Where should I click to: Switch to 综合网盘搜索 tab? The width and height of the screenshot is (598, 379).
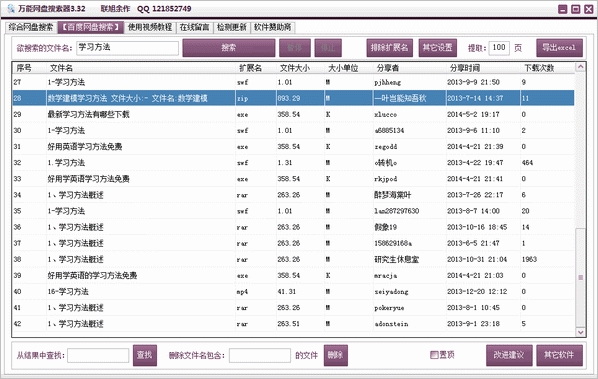pyautogui.click(x=31, y=27)
